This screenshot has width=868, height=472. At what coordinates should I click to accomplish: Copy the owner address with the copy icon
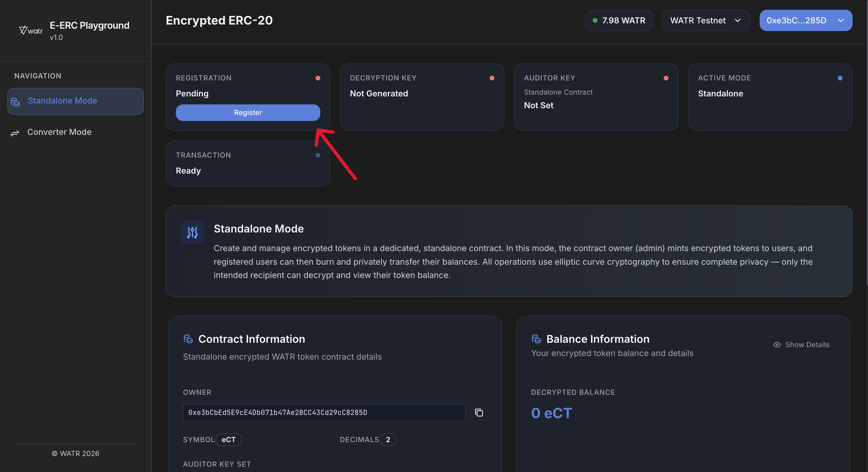479,413
